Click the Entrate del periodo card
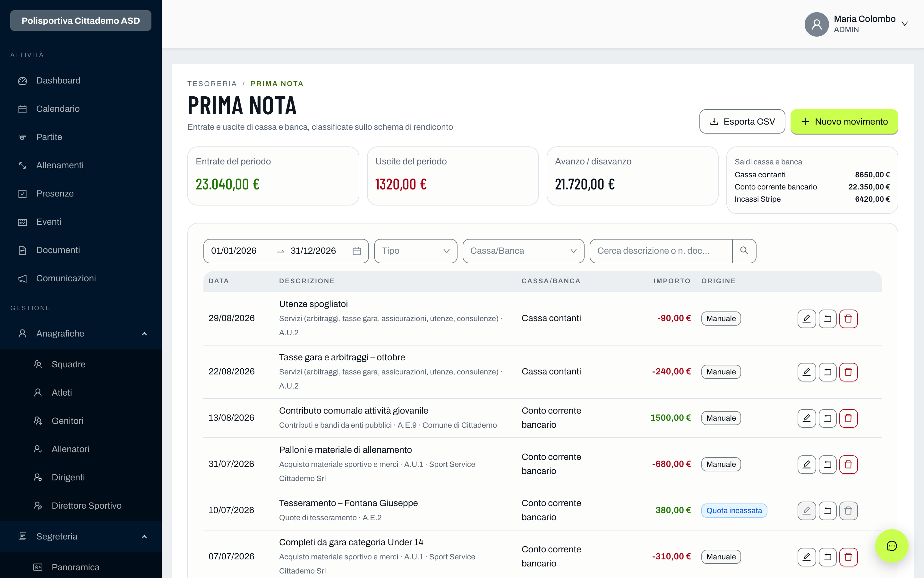The width and height of the screenshot is (924, 578). pos(273,176)
